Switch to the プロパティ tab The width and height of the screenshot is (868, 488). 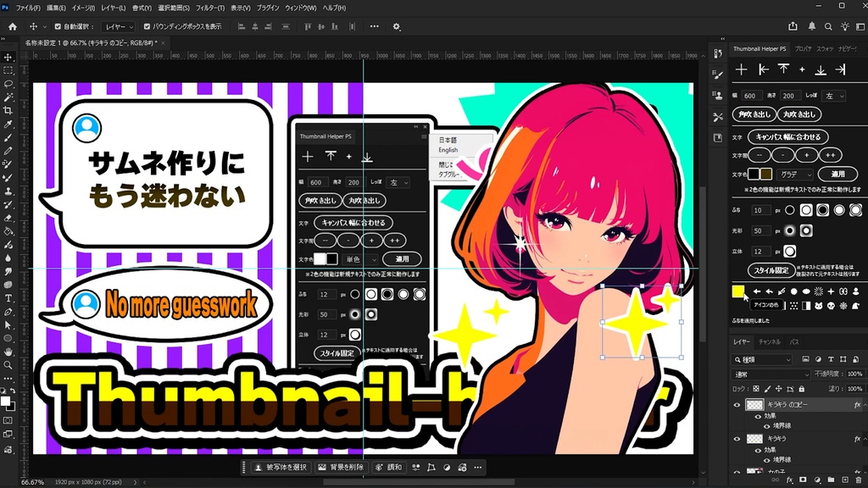point(803,48)
